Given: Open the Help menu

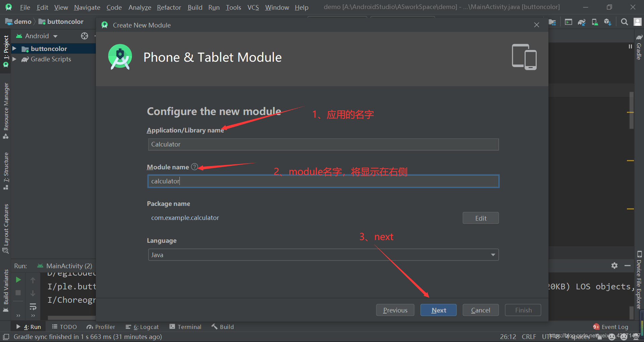Looking at the screenshot, I should [302, 7].
